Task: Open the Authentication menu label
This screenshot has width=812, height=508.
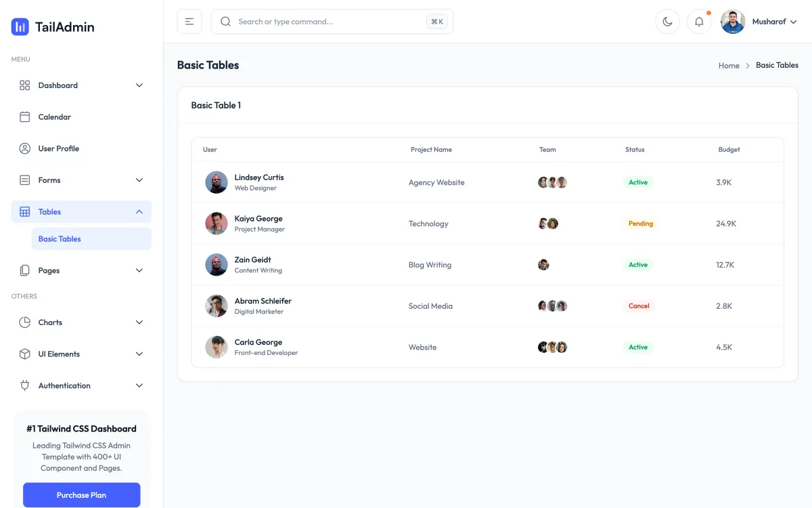Action: click(x=64, y=385)
